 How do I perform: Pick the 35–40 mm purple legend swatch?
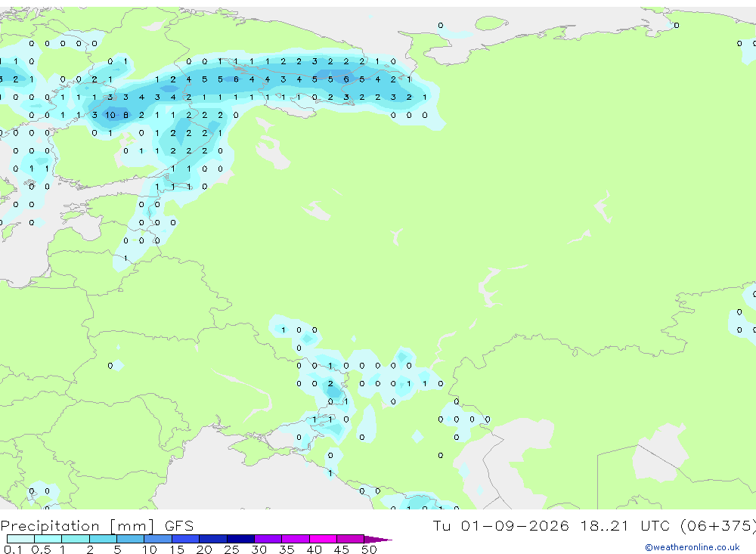296,539
